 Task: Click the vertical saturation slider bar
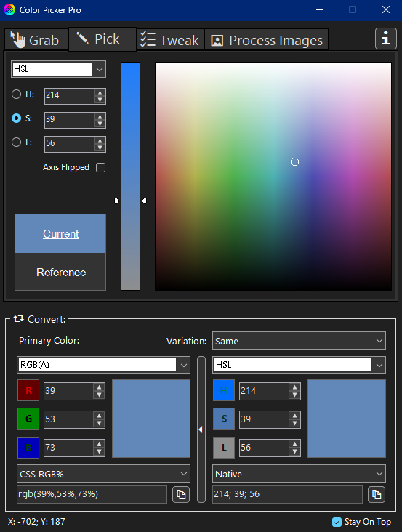coord(130,176)
